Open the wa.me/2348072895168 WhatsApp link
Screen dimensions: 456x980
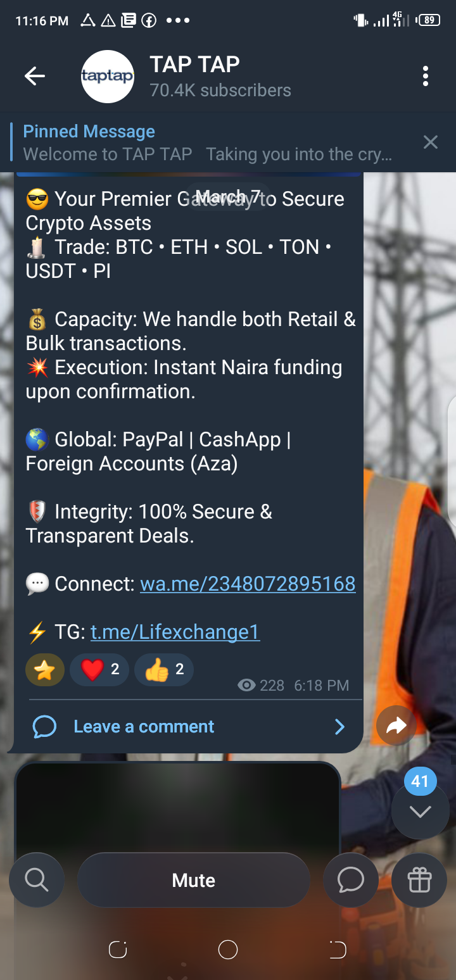tap(248, 584)
